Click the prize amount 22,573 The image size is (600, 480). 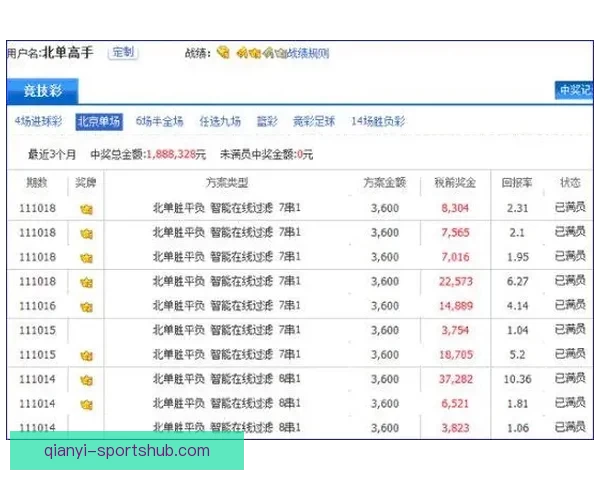(x=456, y=282)
